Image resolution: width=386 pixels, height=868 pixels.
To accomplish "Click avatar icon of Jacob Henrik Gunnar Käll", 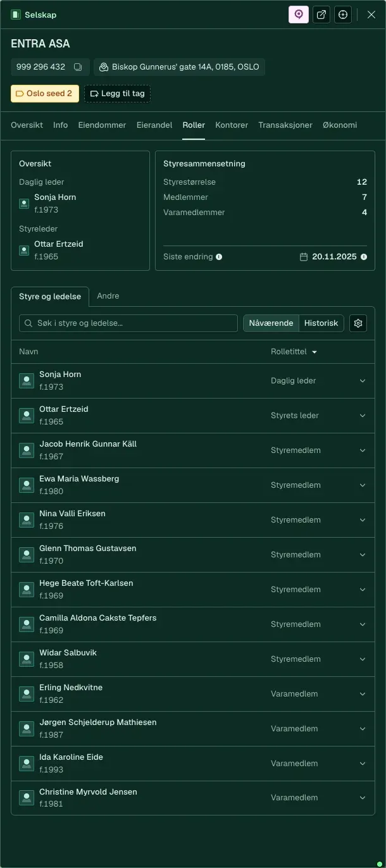I will pyautogui.click(x=27, y=450).
